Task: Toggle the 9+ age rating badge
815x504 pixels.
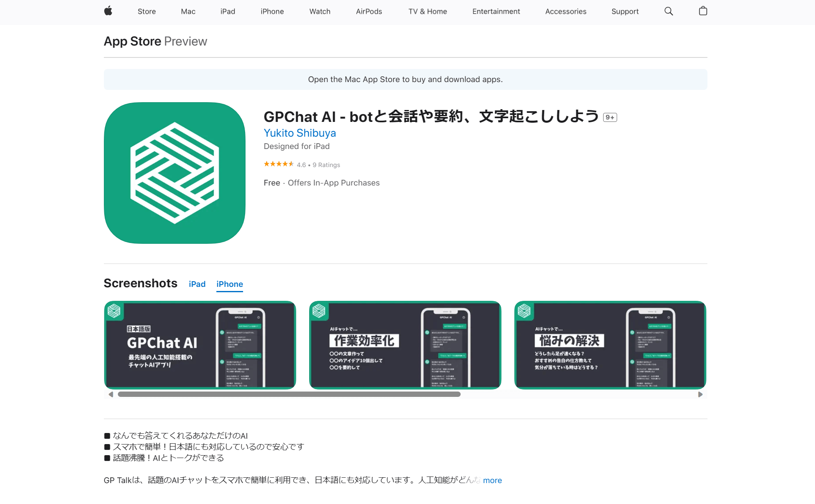Action: point(611,117)
